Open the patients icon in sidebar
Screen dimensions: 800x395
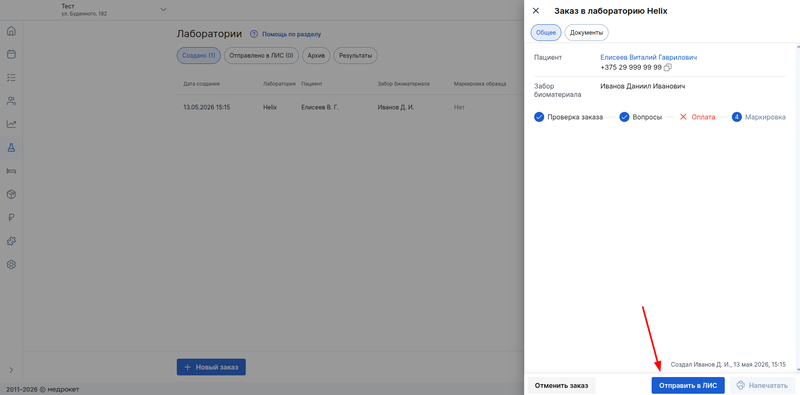[x=11, y=101]
